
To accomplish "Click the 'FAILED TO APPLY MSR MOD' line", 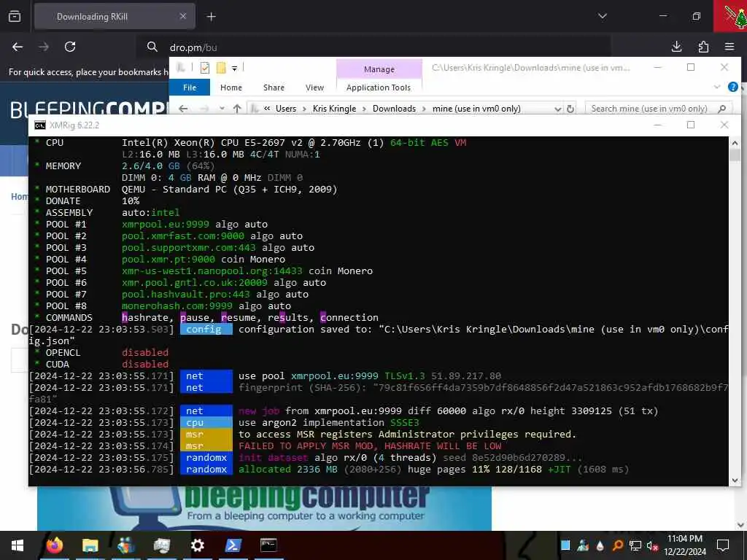I will 370,446.
